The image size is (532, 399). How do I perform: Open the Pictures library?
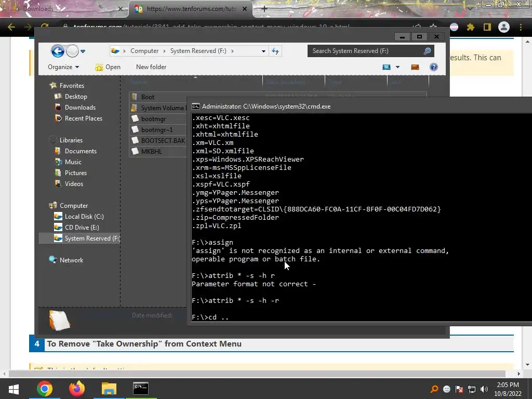(71, 172)
